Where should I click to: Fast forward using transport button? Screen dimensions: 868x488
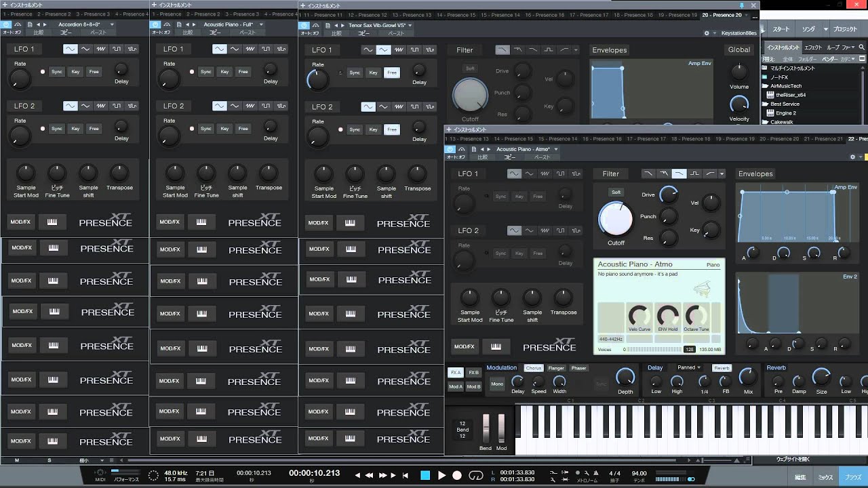tap(383, 476)
